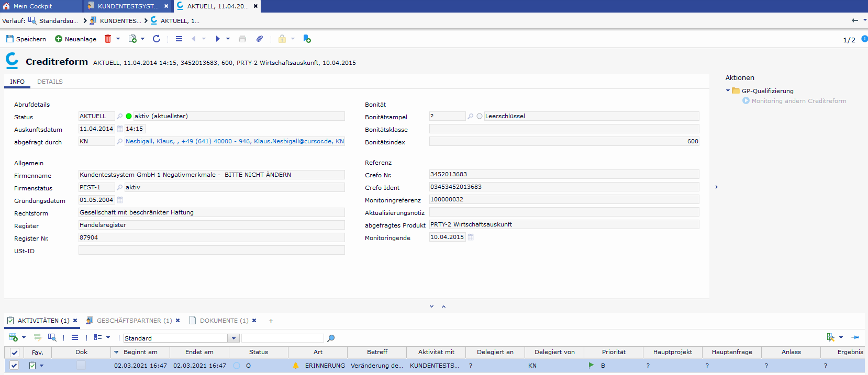Click the activities search text field
868x375 pixels.
pyautogui.click(x=283, y=338)
